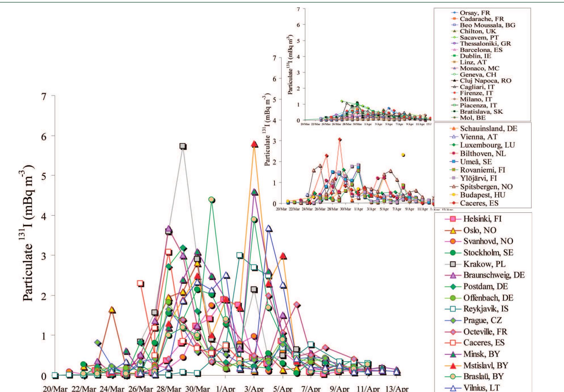Select 'Bratislava, SK' in the legend
564x392 pixels.
point(477,112)
